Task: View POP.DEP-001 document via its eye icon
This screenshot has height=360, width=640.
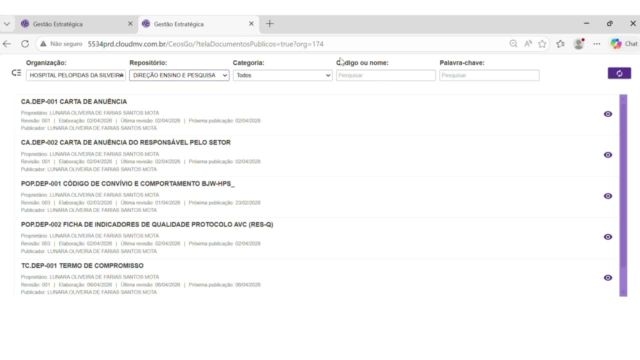Action: click(x=608, y=196)
